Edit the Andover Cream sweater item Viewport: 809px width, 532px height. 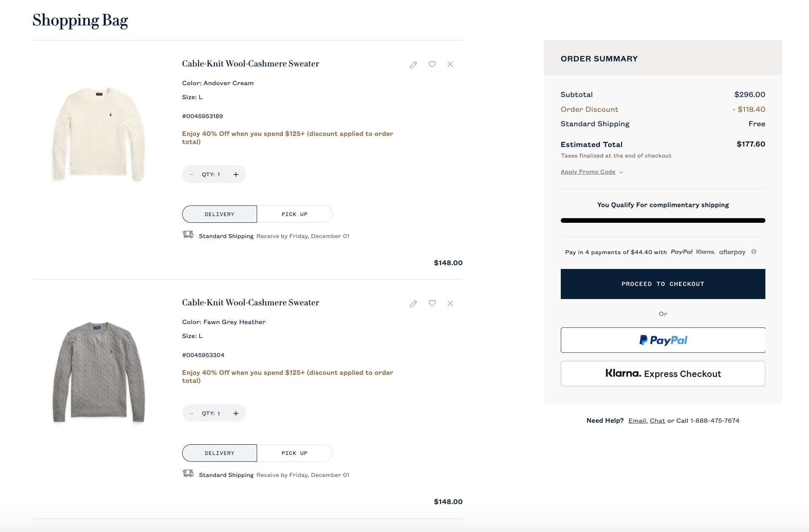tap(413, 65)
